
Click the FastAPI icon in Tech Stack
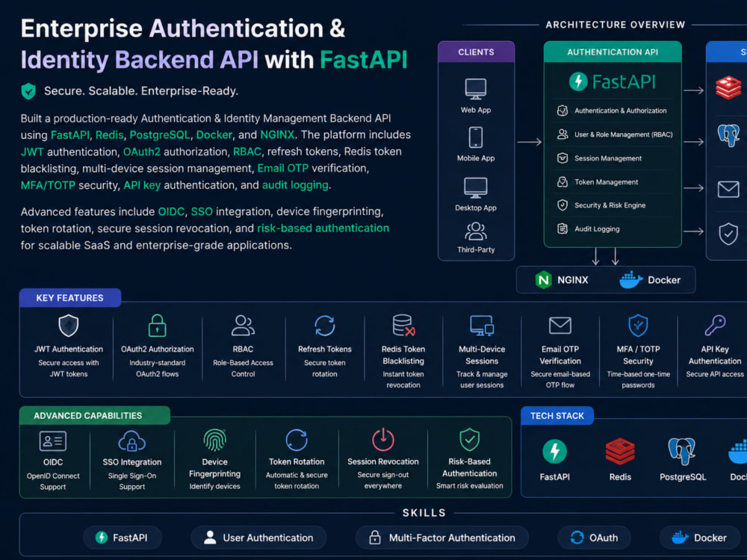[x=554, y=452]
